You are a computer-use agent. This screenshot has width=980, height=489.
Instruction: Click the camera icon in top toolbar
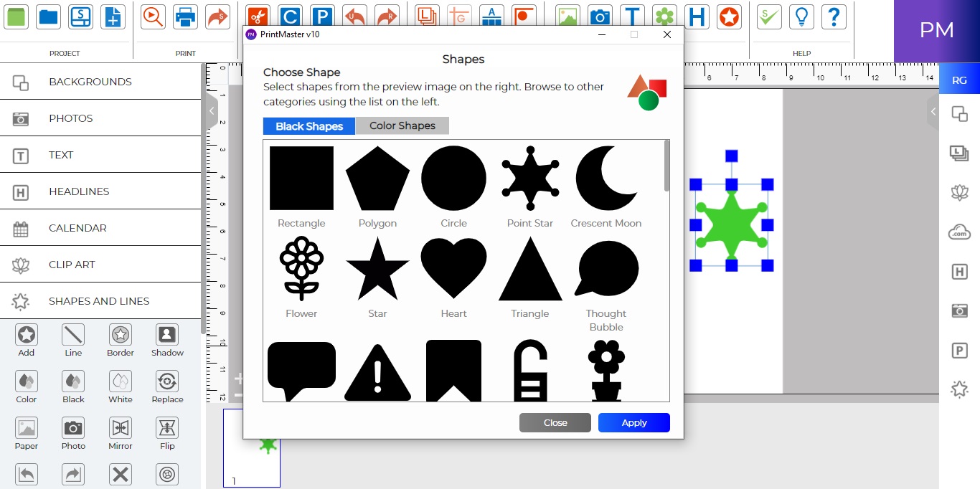coord(600,16)
